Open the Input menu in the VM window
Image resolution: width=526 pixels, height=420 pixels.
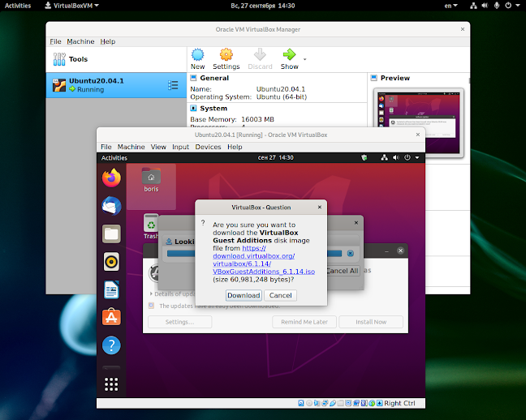pos(180,147)
